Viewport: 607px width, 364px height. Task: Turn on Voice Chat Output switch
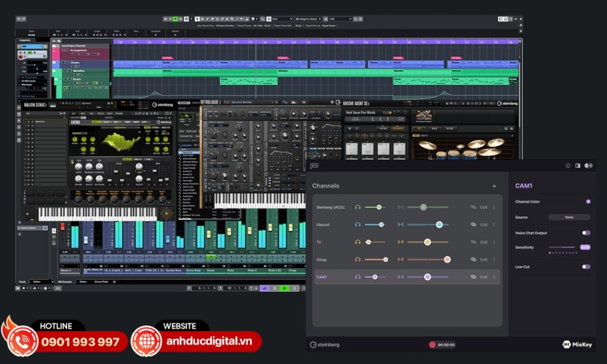[x=586, y=233]
